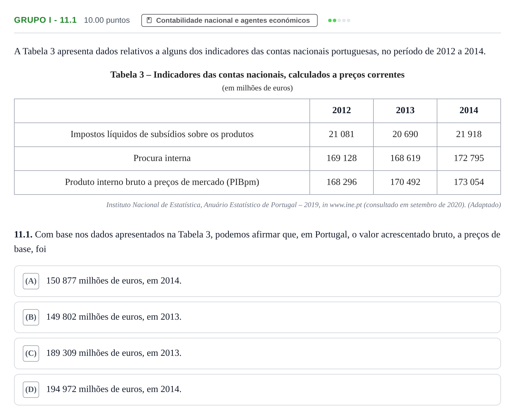Select the 2012 column header
Image resolution: width=515 pixels, height=420 pixels.
click(x=342, y=110)
